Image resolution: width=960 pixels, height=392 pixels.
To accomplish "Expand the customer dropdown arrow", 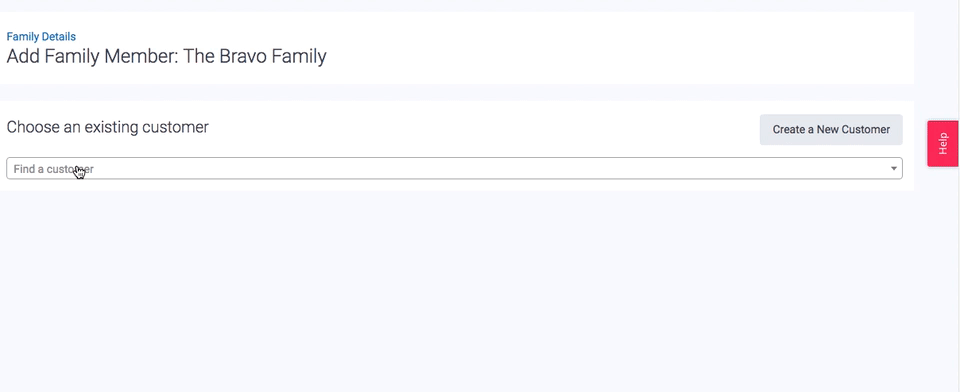I will tap(893, 168).
